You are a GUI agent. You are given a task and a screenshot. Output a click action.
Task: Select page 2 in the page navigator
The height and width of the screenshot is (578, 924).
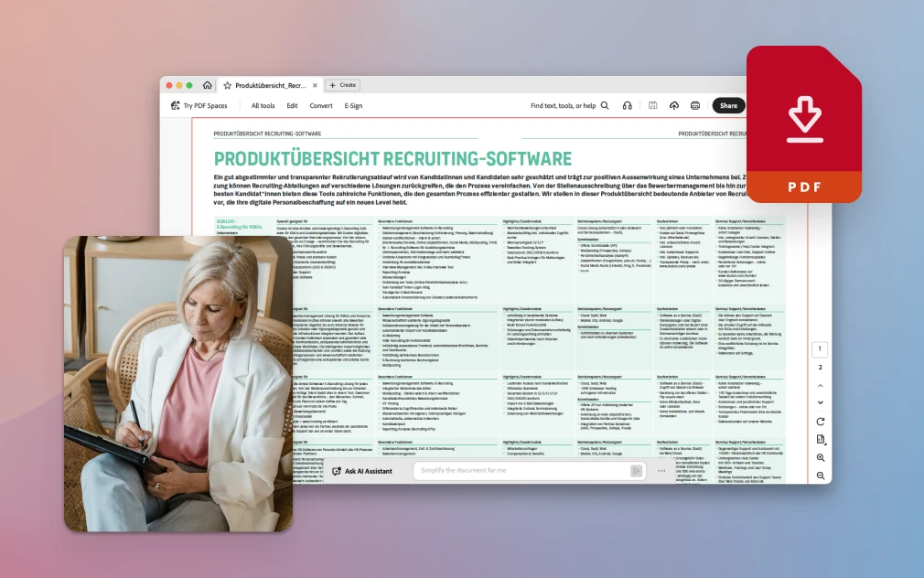tap(820, 367)
